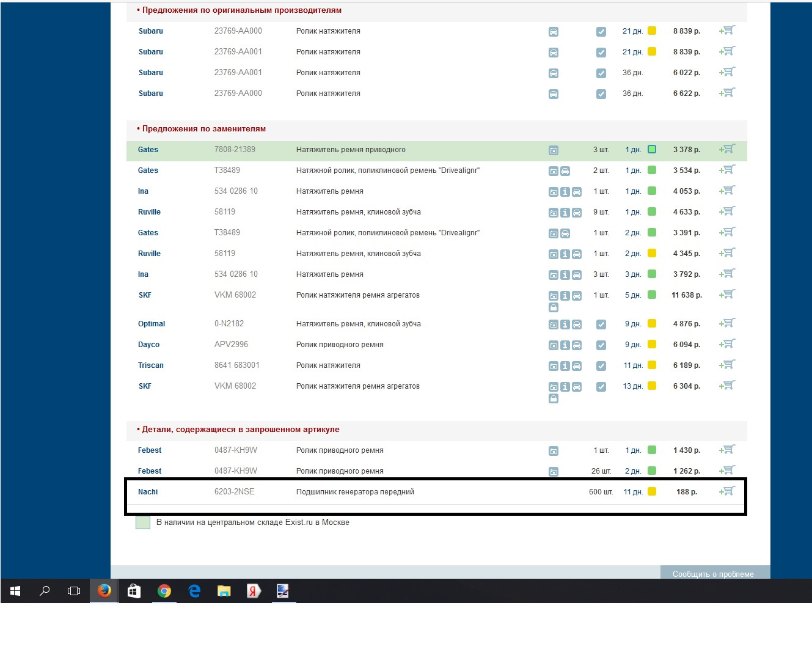Screen dimensions: 812x660
Task: Click checkmark in Subaru 6 022 р. row
Action: tap(601, 73)
